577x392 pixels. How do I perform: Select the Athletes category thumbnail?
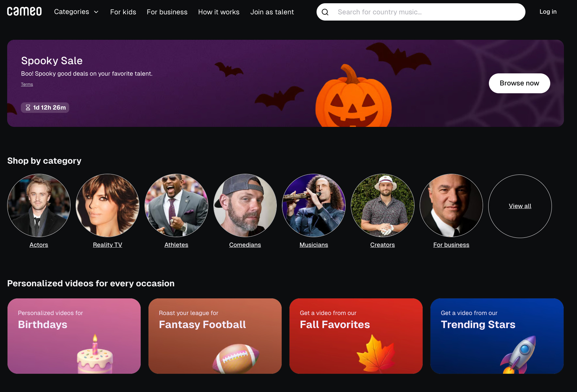point(176,205)
